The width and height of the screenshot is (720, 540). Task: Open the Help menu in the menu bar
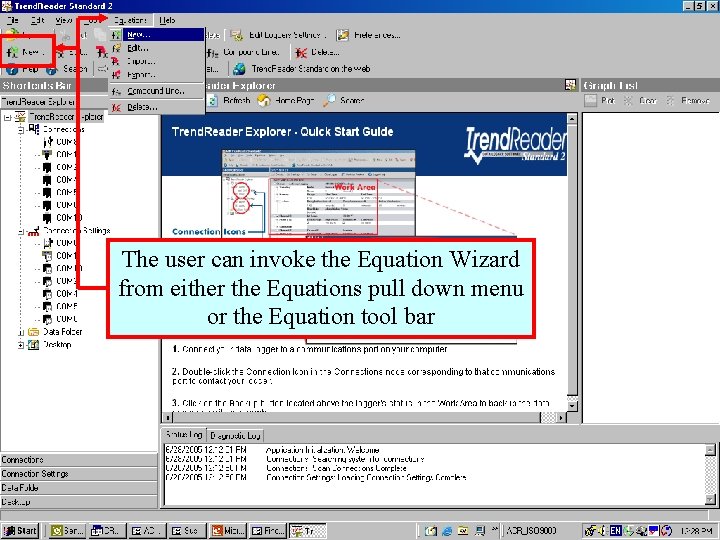[167, 20]
